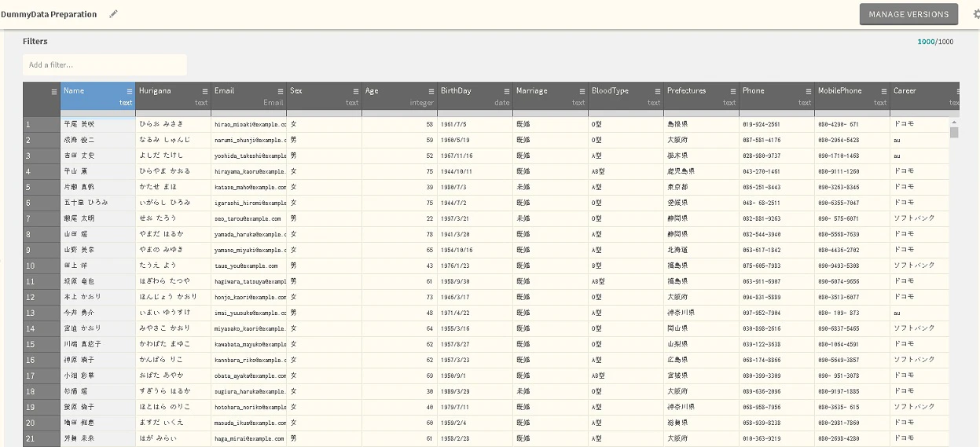This screenshot has width=980, height=447.
Task: Click the phone cell 019-924-2561
Action: pos(777,124)
